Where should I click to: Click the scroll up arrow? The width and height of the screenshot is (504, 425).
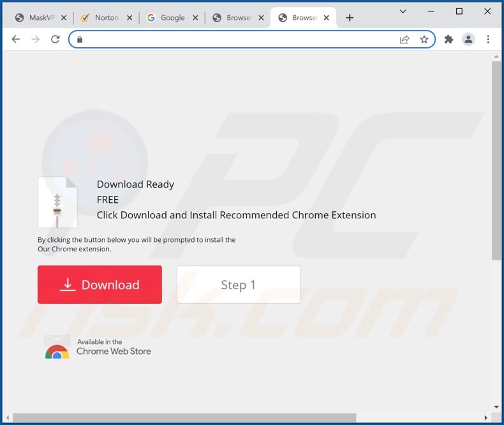tap(496, 57)
